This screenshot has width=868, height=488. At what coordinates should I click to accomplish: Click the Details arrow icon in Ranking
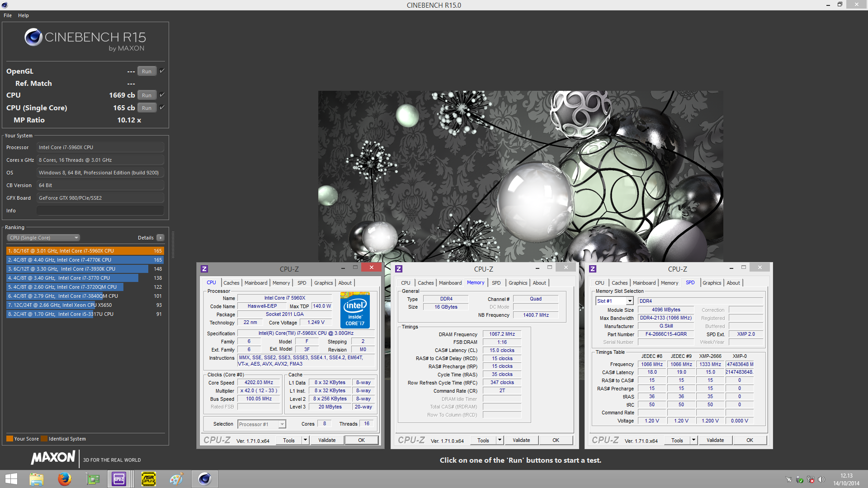point(160,238)
